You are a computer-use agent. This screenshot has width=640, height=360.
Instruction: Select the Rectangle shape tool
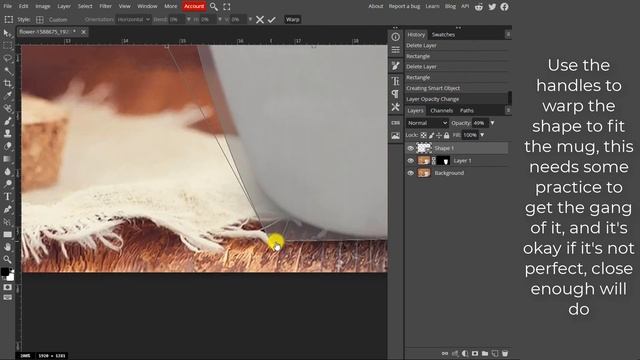7,234
